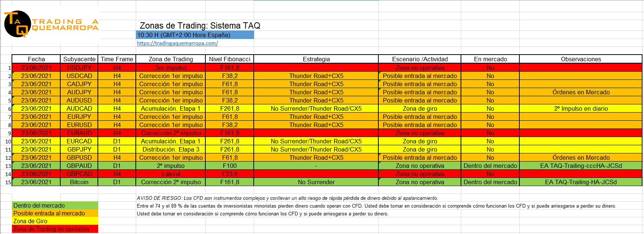The height and width of the screenshot is (234, 644).
Task: Click the Trading a Quemarropa logo
Action: click(51, 24)
